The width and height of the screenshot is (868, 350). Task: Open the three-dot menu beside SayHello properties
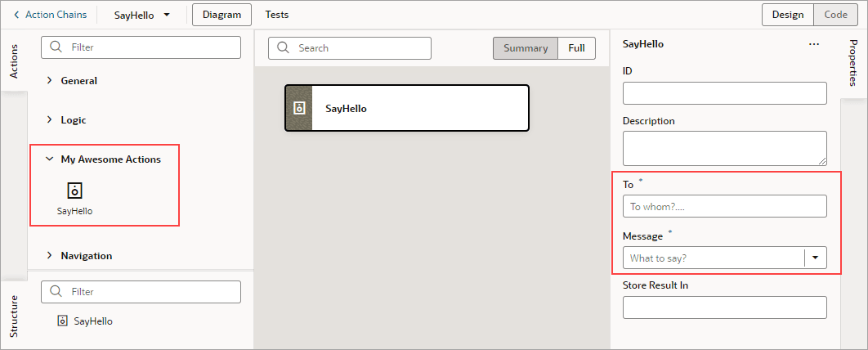813,44
